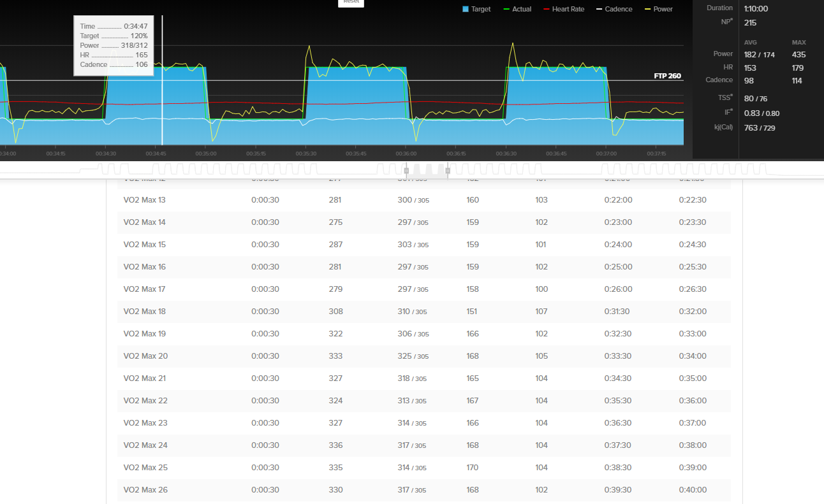Click the workout overview mini chart
The height and width of the screenshot is (504, 824).
click(x=412, y=169)
